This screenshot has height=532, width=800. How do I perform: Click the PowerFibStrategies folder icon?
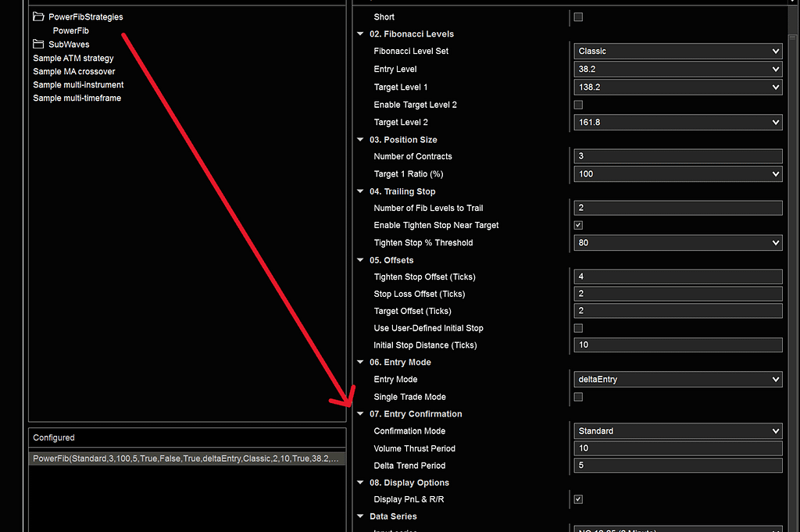(39, 16)
